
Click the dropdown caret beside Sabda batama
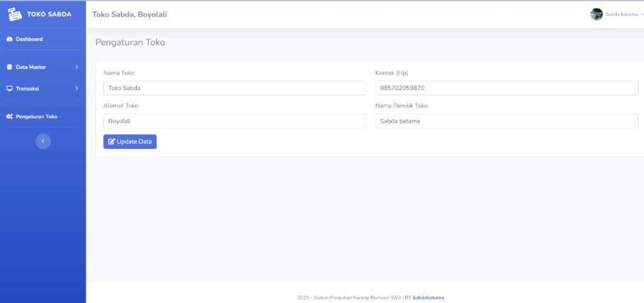642,14
